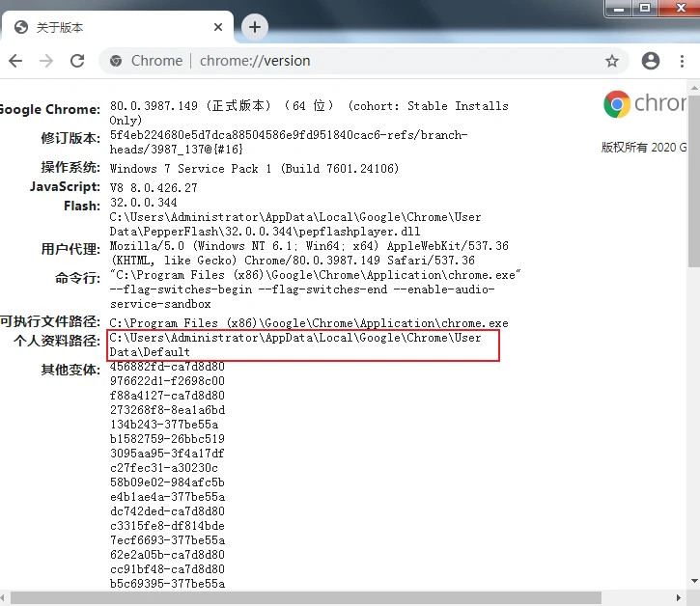Click the 用户代理 label
700x606 pixels.
pos(70,250)
